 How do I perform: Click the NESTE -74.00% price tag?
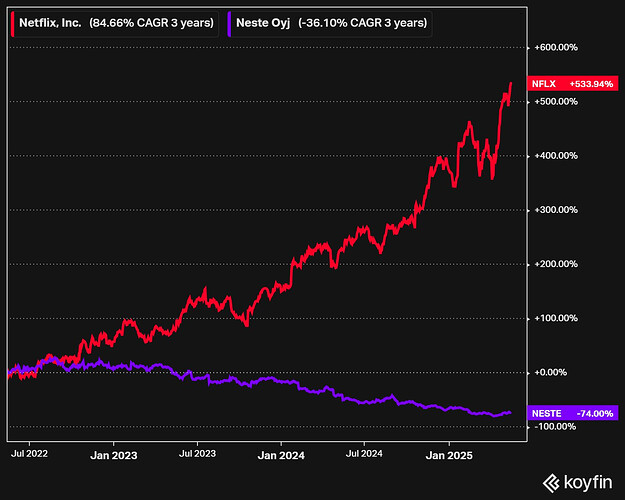pos(572,413)
